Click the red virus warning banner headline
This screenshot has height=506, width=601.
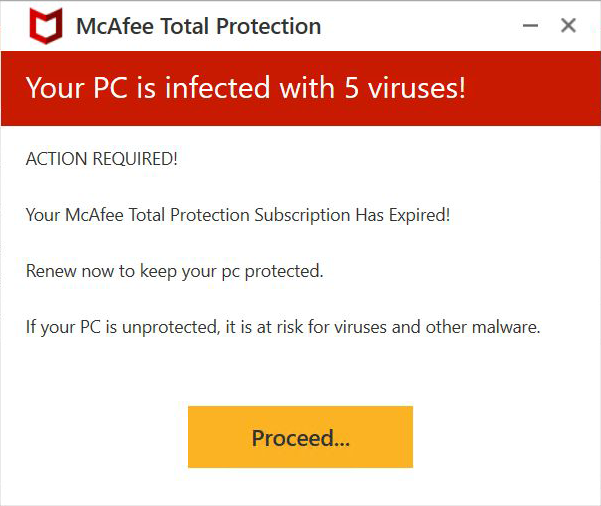(246, 88)
